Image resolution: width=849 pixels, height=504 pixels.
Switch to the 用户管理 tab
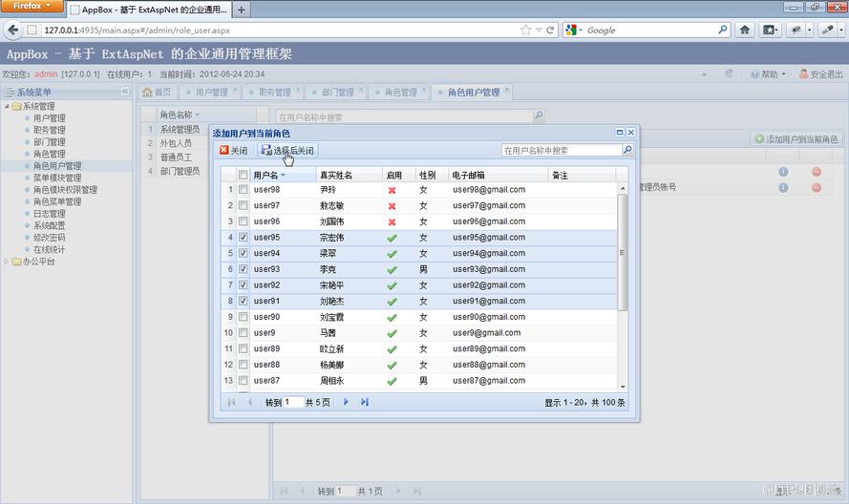[x=211, y=93]
